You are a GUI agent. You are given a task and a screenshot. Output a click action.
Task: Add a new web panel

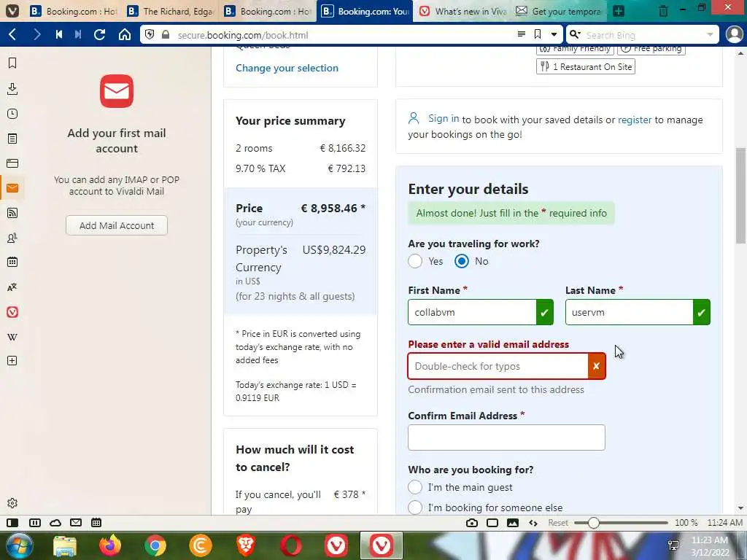pos(12,361)
